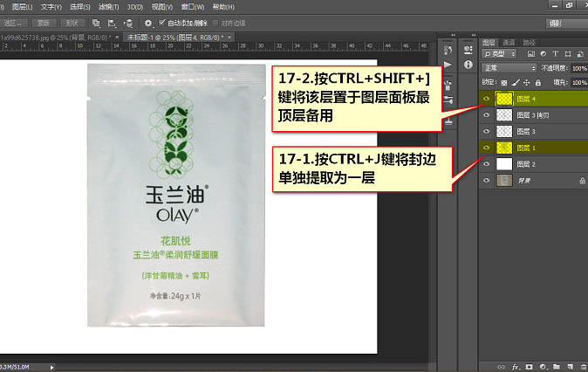
Task: Open the Info panel icon
Action: point(468,65)
